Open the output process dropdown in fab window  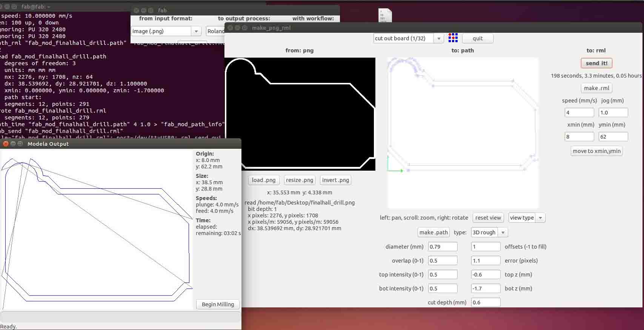pos(215,31)
